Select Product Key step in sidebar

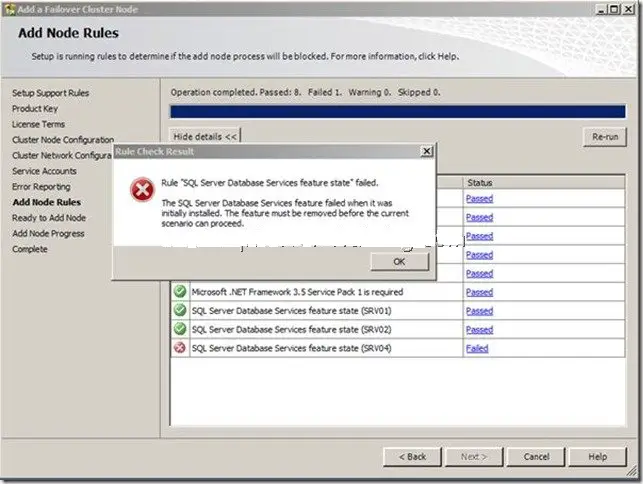tap(35, 108)
